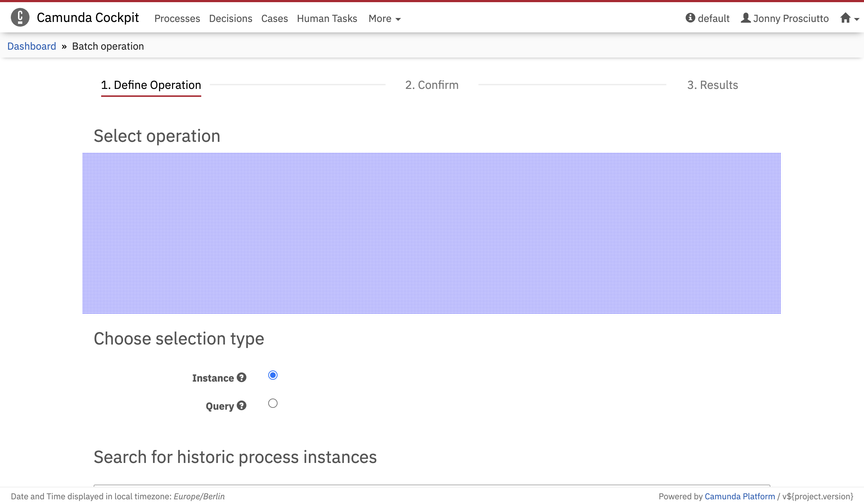Click the help icon next to Instance
The height and width of the screenshot is (504, 864).
click(x=242, y=377)
